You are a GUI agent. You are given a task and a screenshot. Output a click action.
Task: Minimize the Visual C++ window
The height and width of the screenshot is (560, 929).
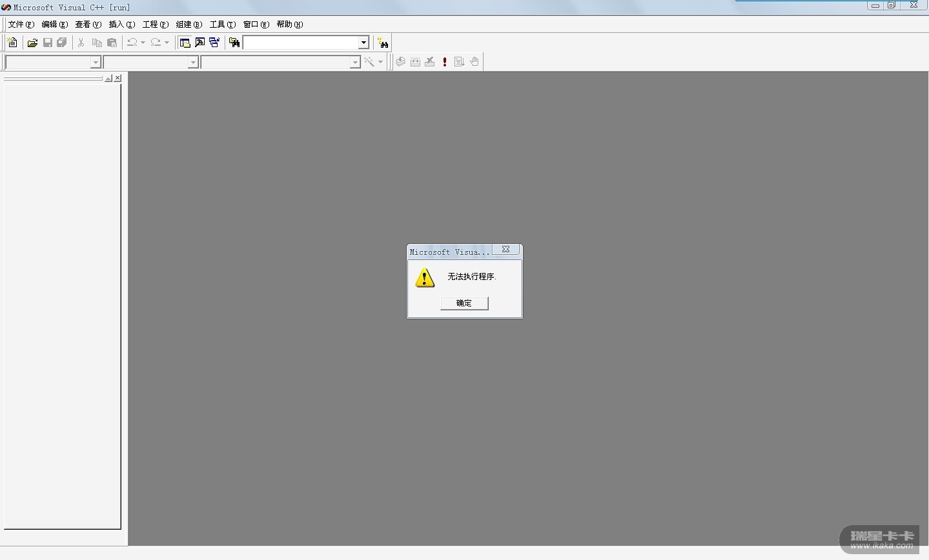coord(875,5)
